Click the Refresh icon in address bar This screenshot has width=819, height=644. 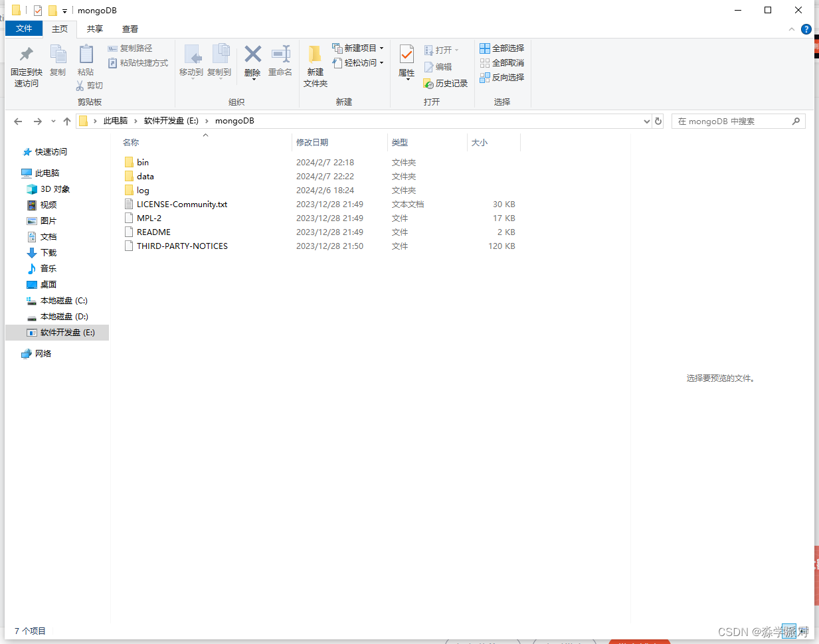pyautogui.click(x=658, y=121)
